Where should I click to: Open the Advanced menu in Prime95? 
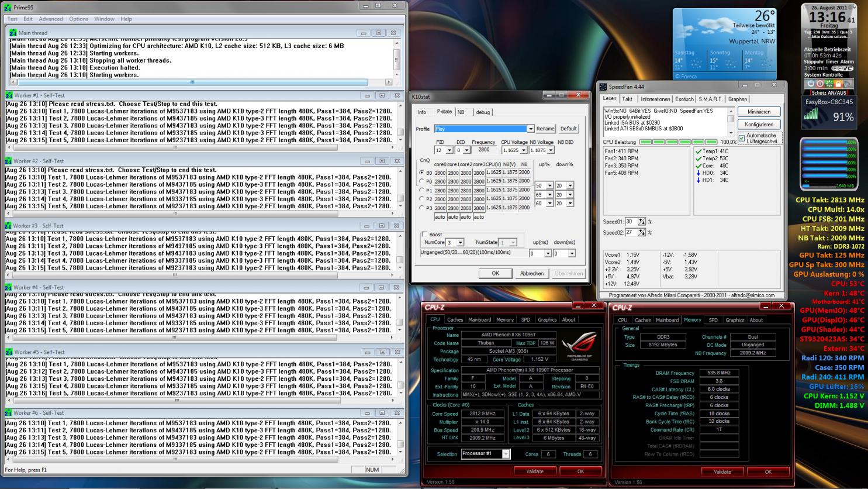(51, 19)
